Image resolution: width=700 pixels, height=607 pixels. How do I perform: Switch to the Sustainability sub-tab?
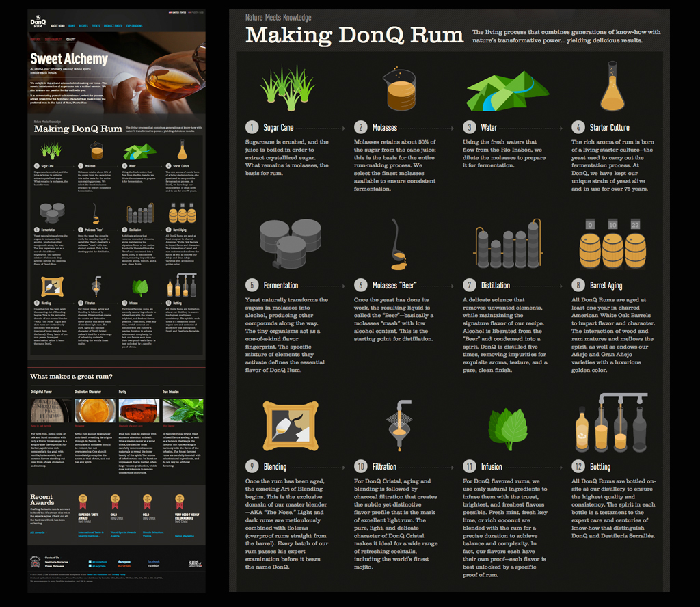[x=53, y=39]
